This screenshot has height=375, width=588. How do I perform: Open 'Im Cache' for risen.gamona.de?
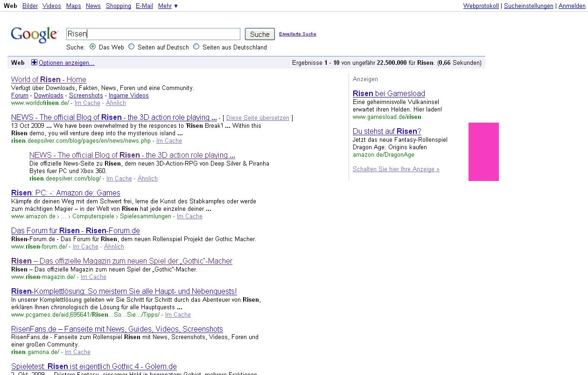pos(77,352)
